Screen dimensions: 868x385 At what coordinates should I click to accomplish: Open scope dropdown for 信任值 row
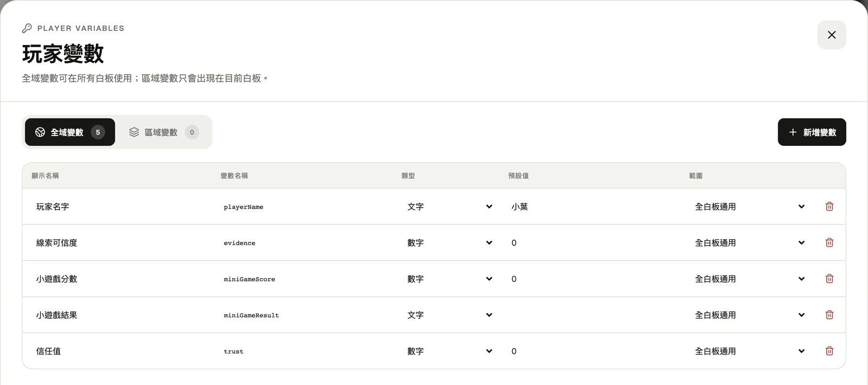pyautogui.click(x=750, y=351)
